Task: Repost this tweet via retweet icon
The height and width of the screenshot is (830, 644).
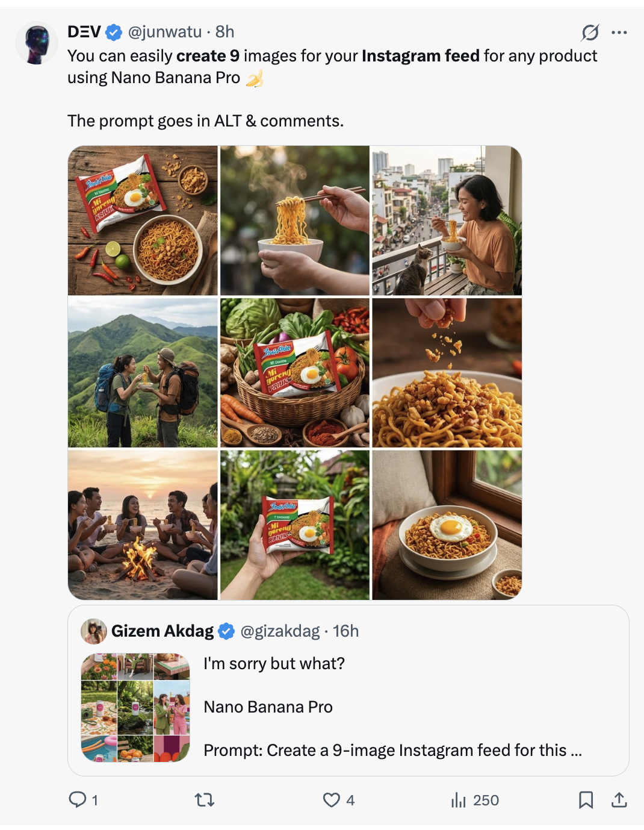Action: click(x=205, y=799)
